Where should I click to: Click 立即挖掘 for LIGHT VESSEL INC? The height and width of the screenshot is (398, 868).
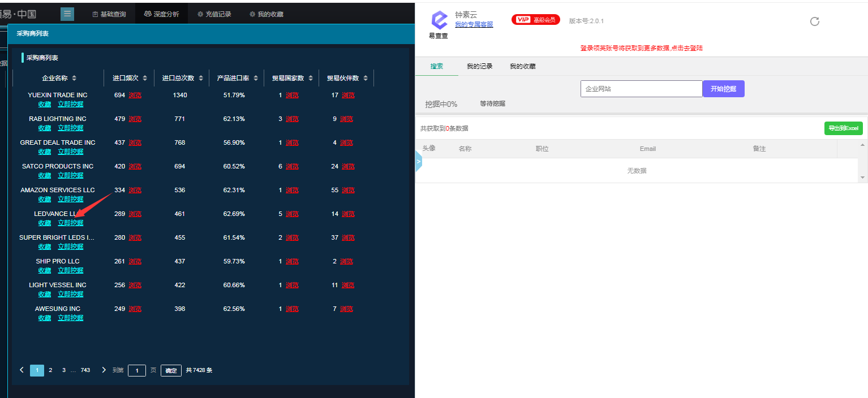pos(71,294)
